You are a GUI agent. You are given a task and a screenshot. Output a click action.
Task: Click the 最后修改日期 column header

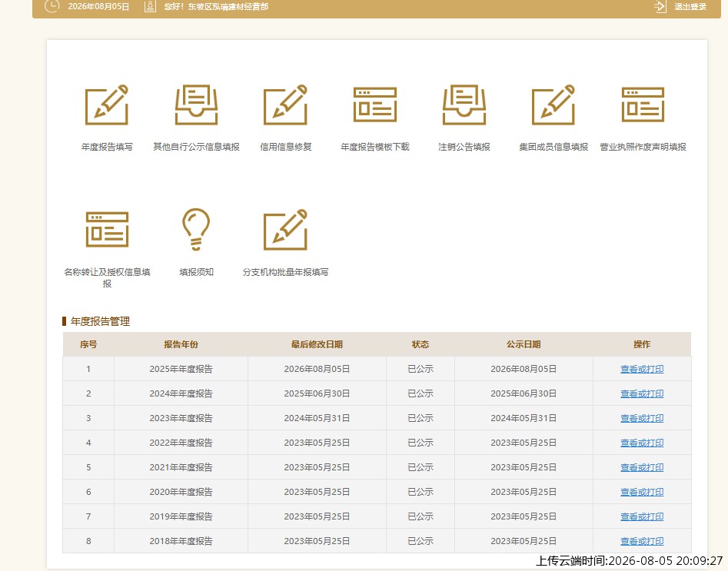(317, 344)
